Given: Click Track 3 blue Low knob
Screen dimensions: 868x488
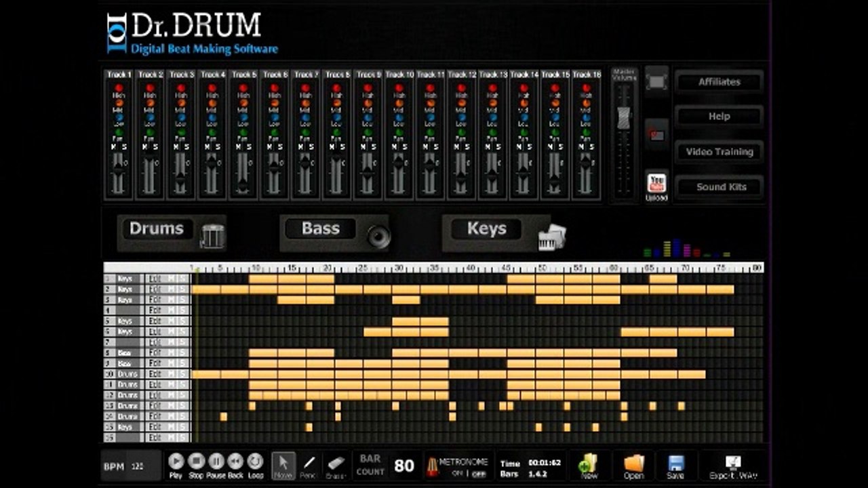Looking at the screenshot, I should [181, 117].
